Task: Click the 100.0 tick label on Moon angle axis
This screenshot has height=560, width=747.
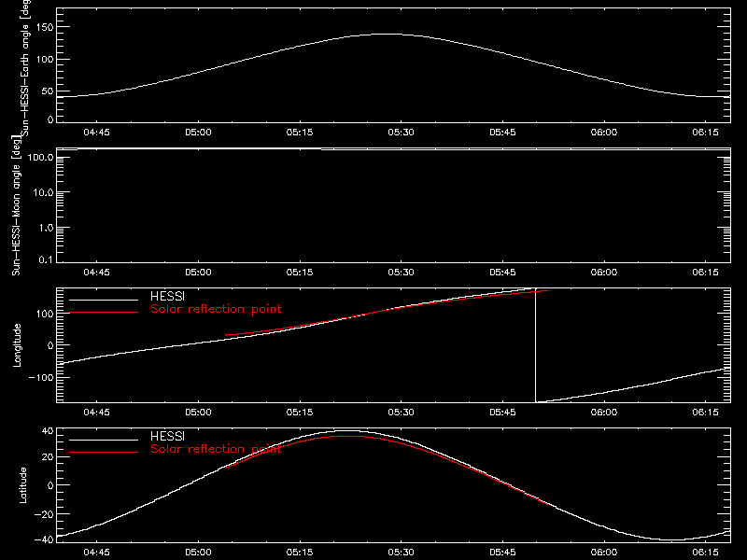Action: (40, 157)
